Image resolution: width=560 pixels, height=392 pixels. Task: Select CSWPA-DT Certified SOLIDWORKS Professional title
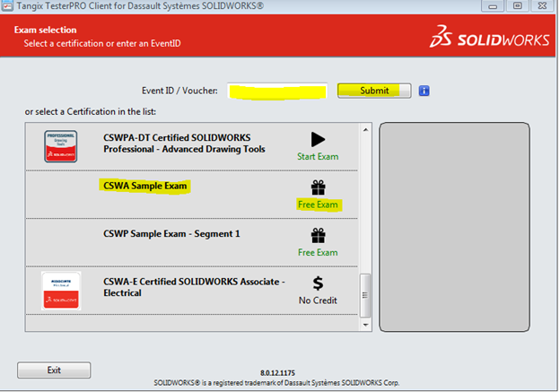[x=184, y=144]
